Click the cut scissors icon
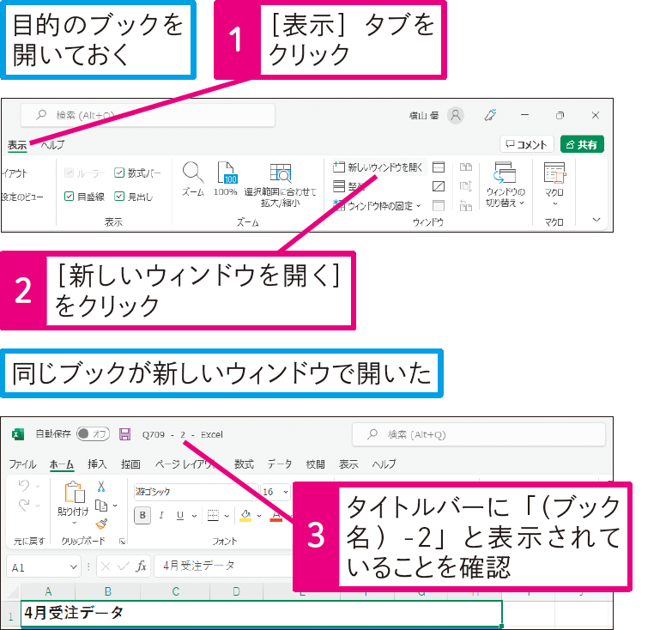The width and height of the screenshot is (672, 630). [101, 486]
